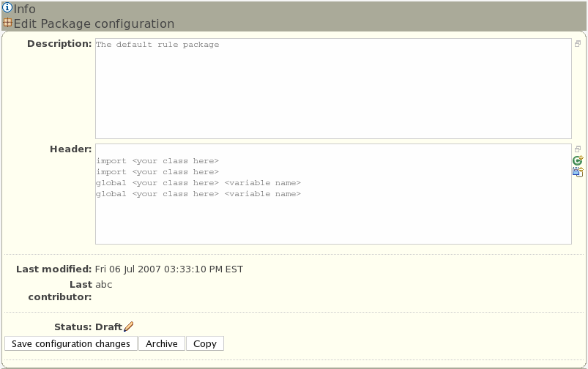Click the pencil icon to change Draft status
The height and width of the screenshot is (369, 588).
129,327
